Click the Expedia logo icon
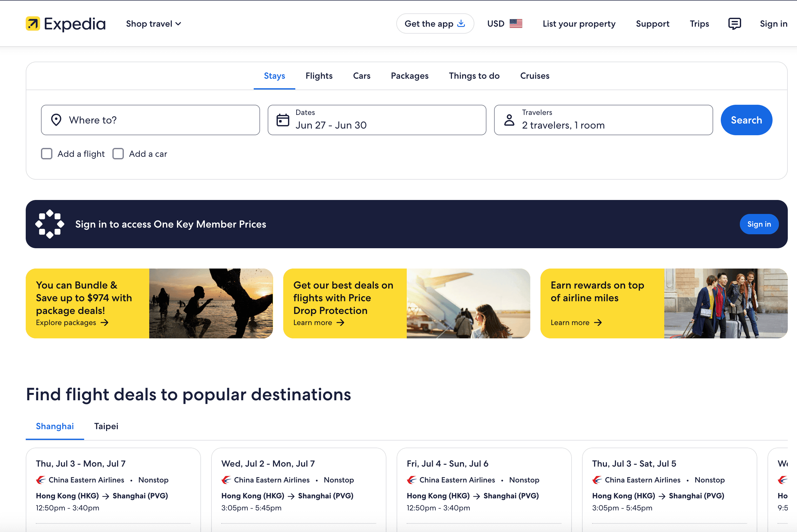Screen dimensions: 797x532 point(33,24)
